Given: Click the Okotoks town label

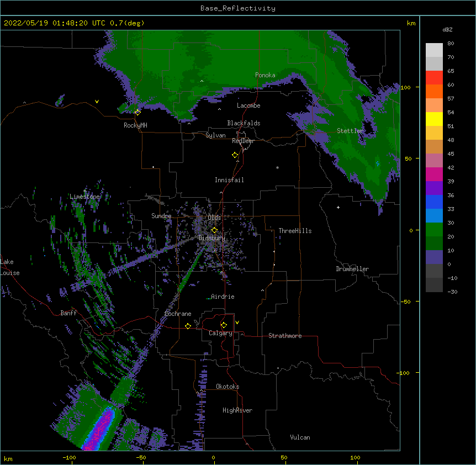Looking at the screenshot, I should point(228,387).
